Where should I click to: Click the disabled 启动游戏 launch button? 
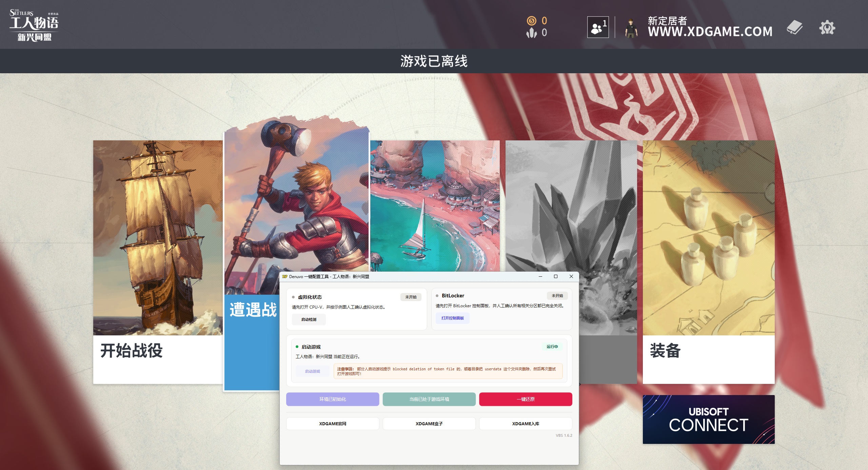[x=312, y=371]
